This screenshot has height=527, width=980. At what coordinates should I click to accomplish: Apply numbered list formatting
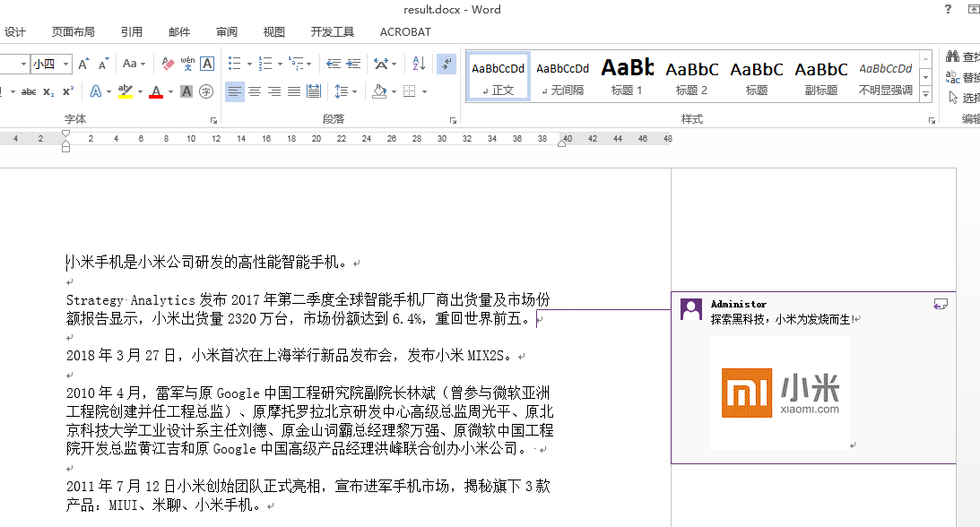265,64
